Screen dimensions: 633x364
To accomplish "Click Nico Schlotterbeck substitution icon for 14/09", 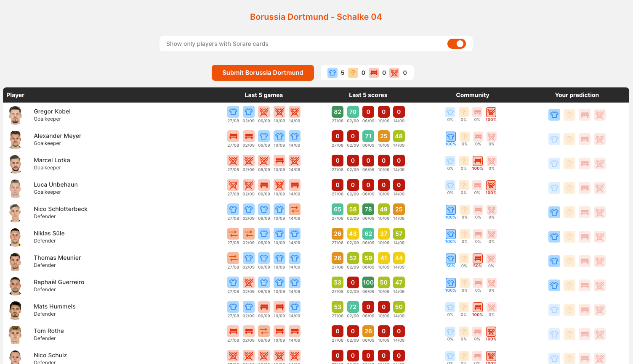I will point(295,209).
